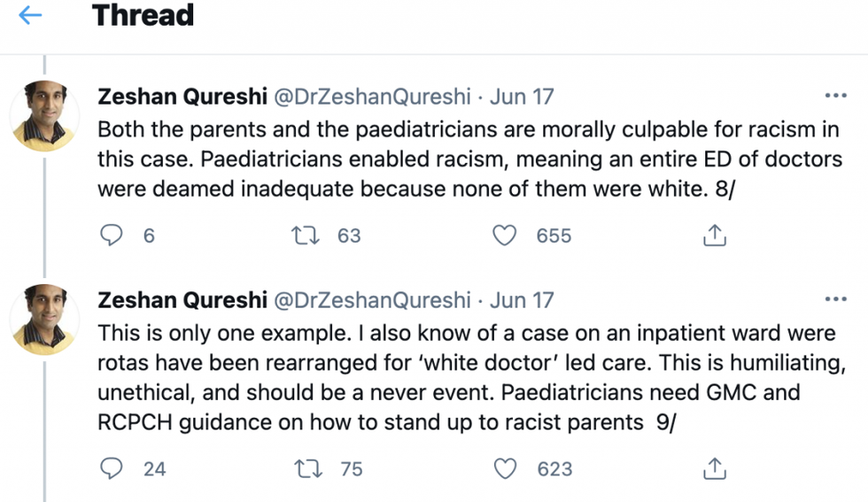The height and width of the screenshot is (502, 868).
Task: Click the Thread page heading
Action: tap(143, 16)
